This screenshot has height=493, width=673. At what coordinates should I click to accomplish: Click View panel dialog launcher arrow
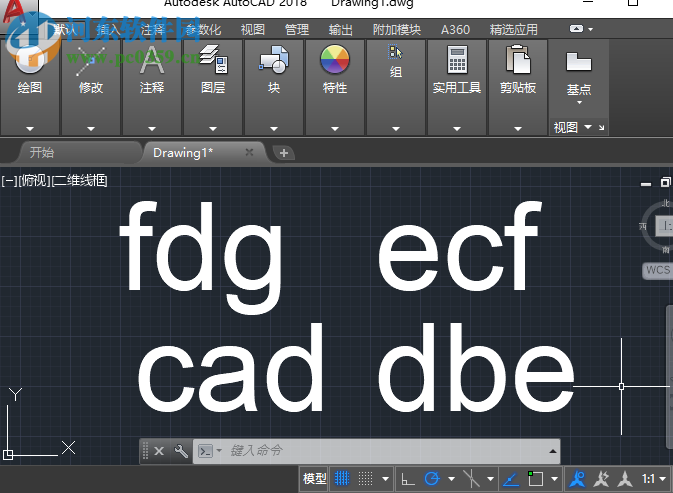tap(601, 127)
